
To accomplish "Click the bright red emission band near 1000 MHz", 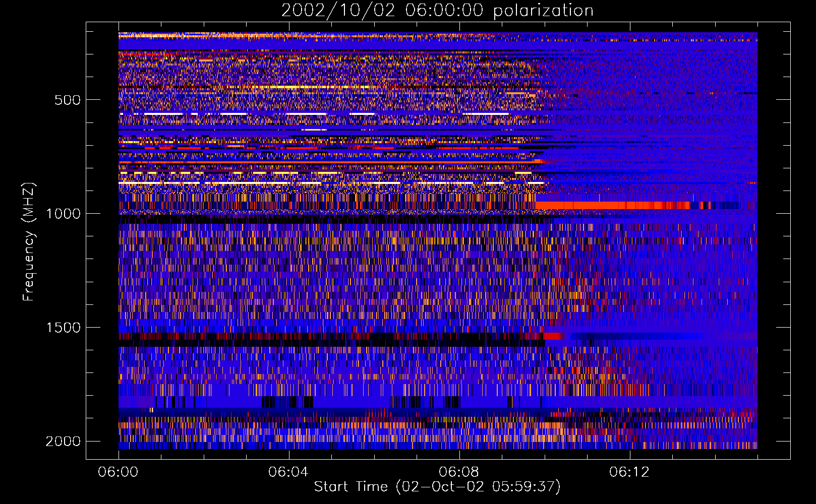I will (613, 205).
